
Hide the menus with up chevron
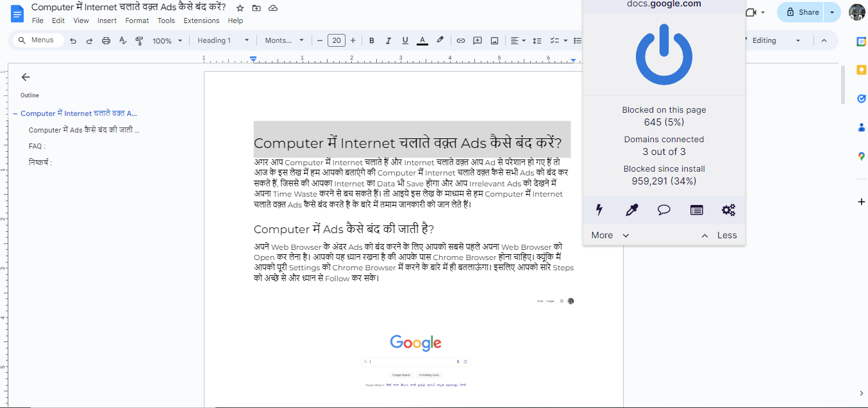[824, 40]
